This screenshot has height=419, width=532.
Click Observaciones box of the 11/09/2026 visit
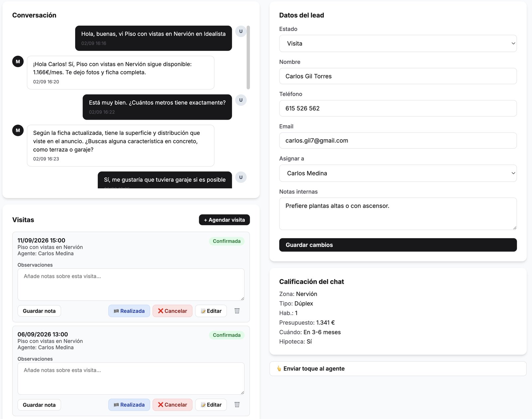[131, 284]
